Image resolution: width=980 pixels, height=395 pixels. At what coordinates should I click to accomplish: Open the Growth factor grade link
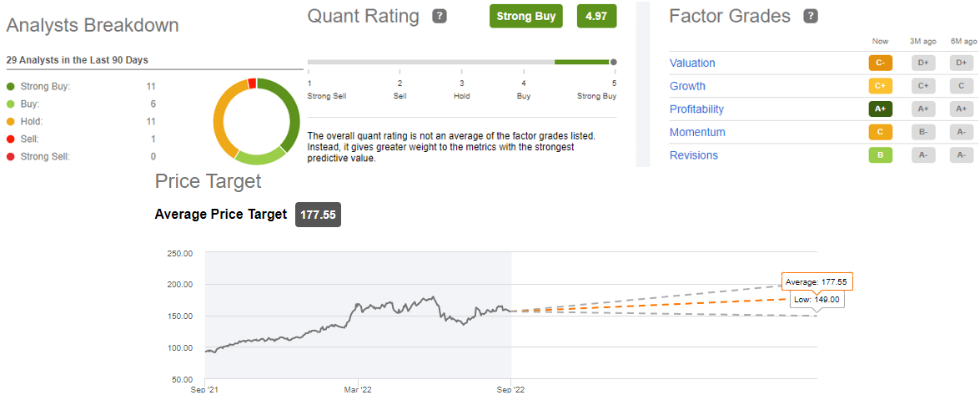coord(687,86)
